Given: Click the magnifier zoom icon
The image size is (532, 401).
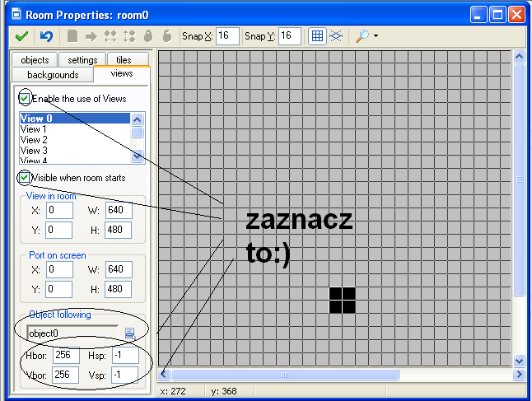Looking at the screenshot, I should [362, 36].
